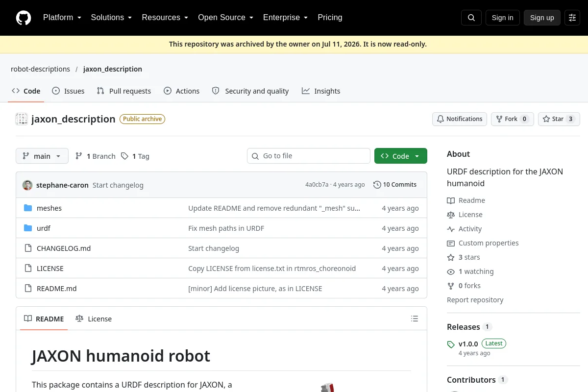588x392 pixels.
Task: Open the robot-descriptions owner link
Action: pos(40,69)
